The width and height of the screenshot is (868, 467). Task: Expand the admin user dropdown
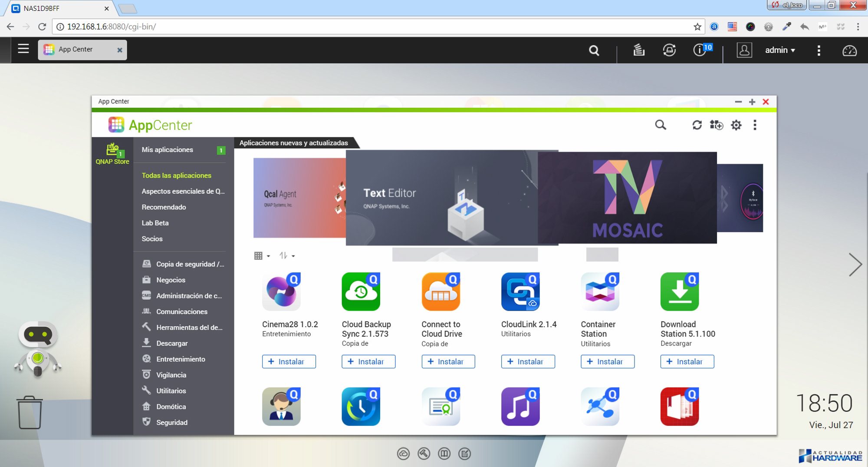780,50
